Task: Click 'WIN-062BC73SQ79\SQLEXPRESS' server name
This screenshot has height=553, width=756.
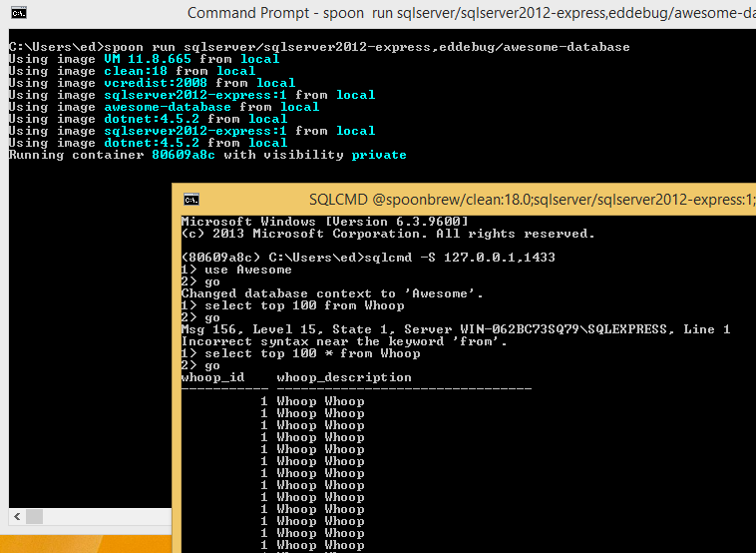Action: tap(564, 329)
